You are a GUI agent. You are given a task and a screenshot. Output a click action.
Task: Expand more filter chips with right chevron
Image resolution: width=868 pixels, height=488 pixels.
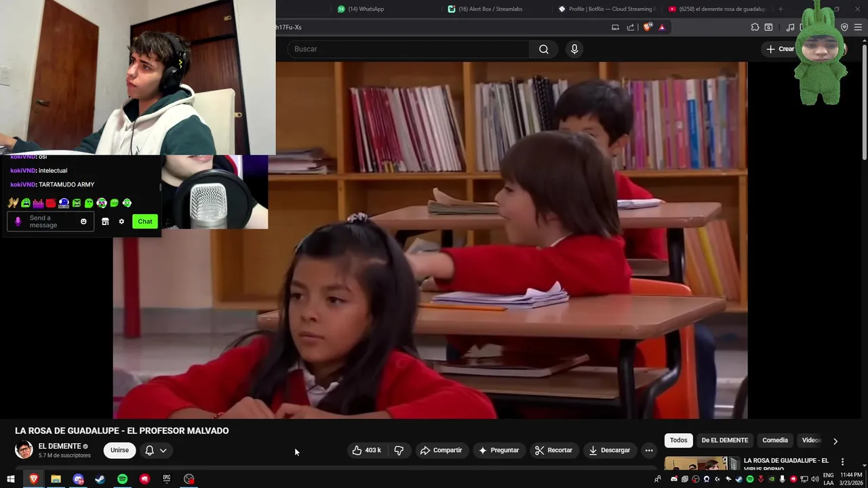tap(835, 441)
